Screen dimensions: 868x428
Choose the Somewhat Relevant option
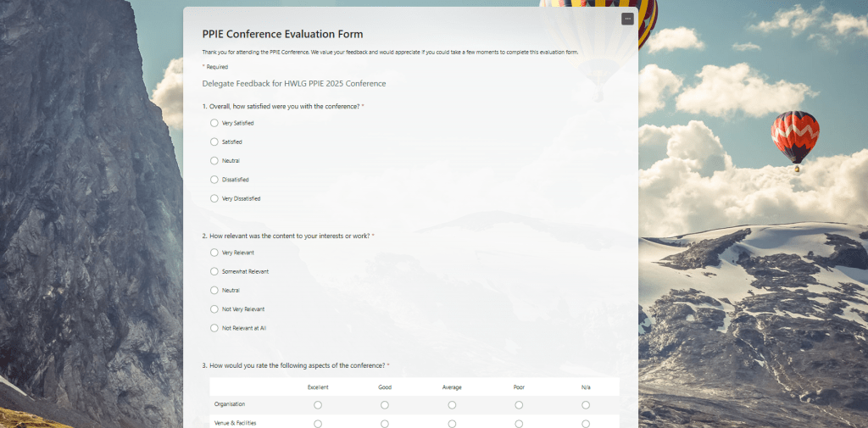[x=214, y=271]
